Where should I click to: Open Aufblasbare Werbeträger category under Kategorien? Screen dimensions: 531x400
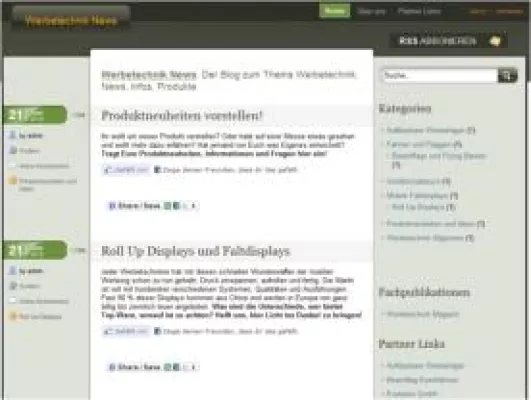point(425,130)
